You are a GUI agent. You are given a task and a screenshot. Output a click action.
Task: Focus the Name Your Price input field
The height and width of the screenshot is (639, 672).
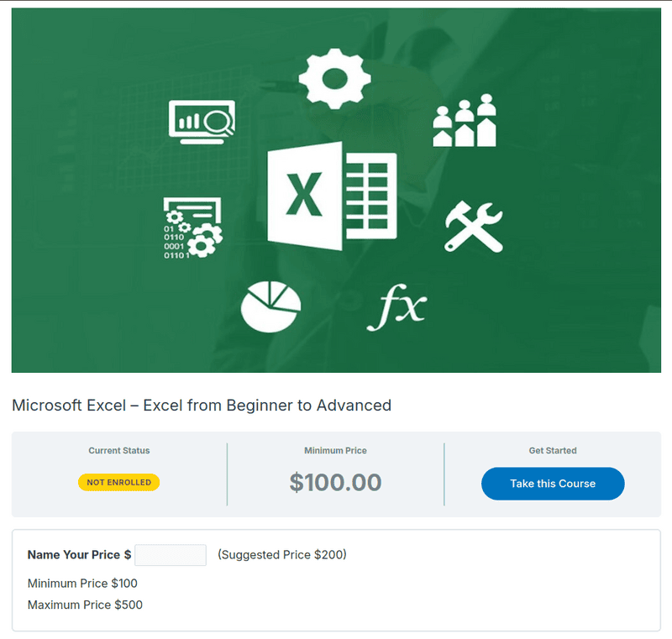tap(171, 555)
